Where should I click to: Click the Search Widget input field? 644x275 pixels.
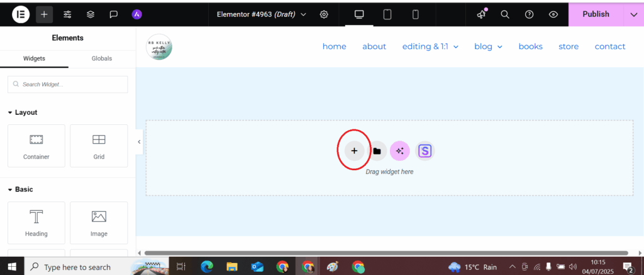coord(68,84)
